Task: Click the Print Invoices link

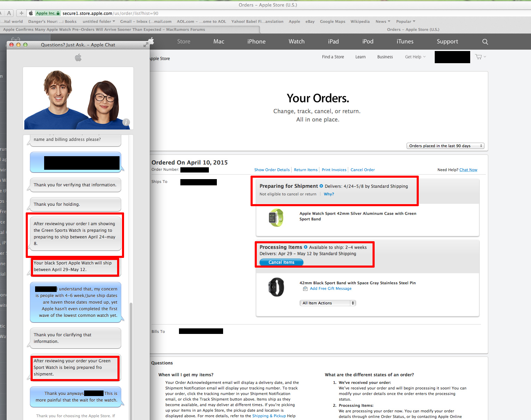Action: coord(334,170)
